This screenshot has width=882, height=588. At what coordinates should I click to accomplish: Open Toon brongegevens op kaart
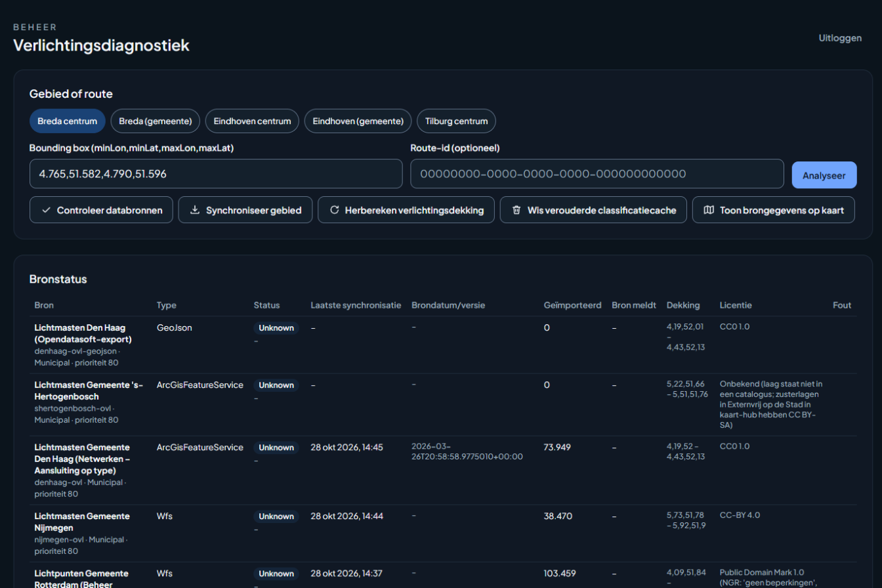point(774,210)
